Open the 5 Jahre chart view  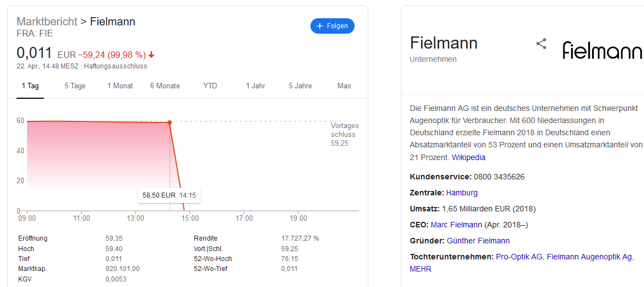point(300,86)
